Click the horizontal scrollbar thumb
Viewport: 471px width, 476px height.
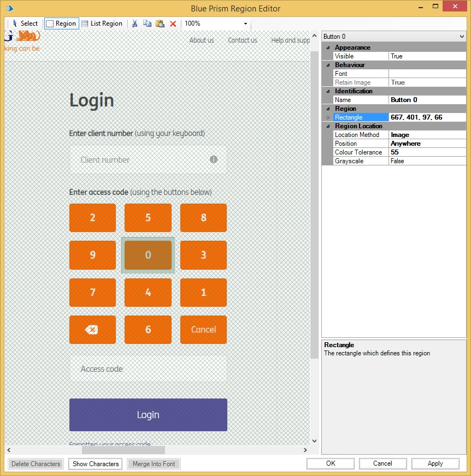click(x=123, y=450)
